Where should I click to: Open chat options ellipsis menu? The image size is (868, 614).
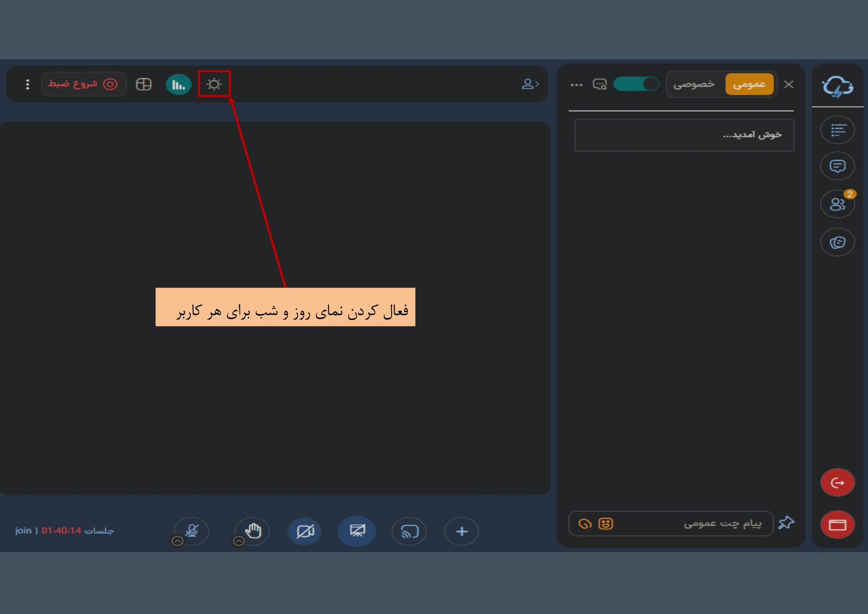[x=576, y=85]
